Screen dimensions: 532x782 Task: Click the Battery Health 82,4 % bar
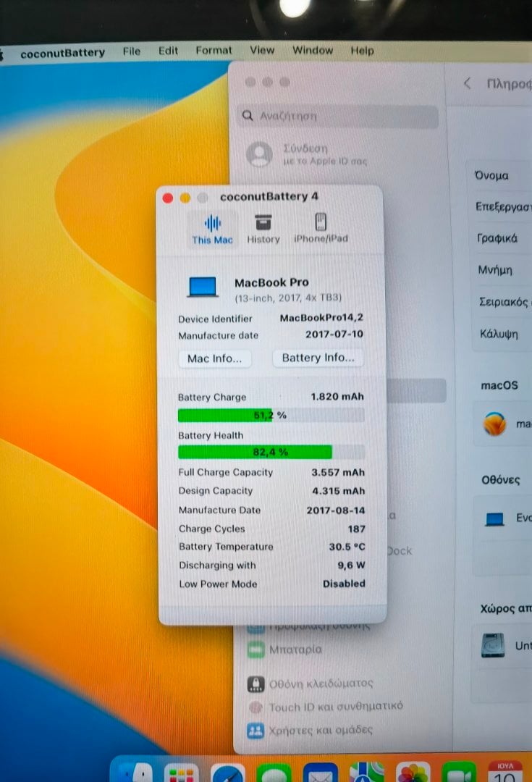[x=271, y=452]
